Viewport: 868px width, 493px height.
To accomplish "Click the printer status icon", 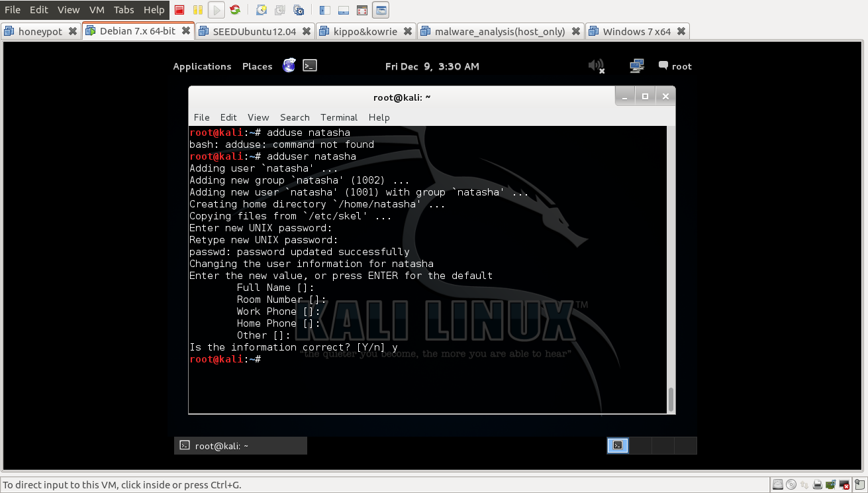I will 818,484.
